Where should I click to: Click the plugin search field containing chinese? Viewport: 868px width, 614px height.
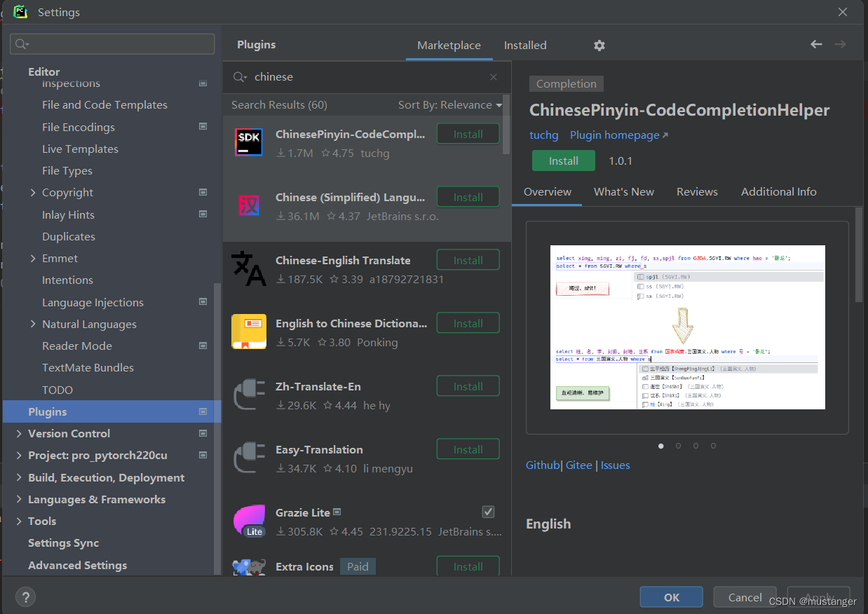coord(367,77)
